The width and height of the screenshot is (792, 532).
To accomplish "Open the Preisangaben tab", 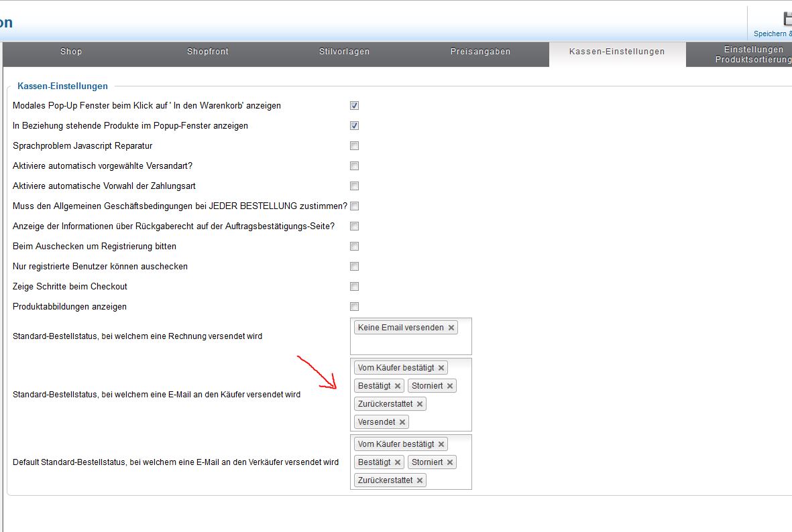I will (x=480, y=52).
